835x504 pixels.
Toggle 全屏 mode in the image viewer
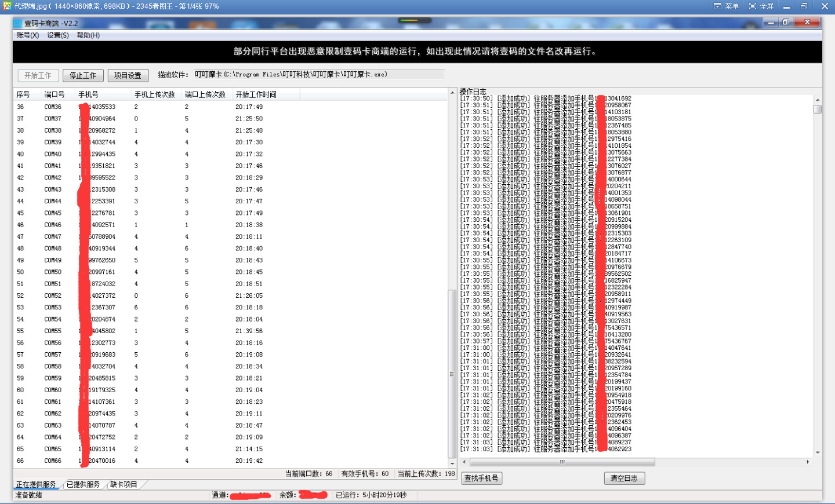[x=761, y=6]
